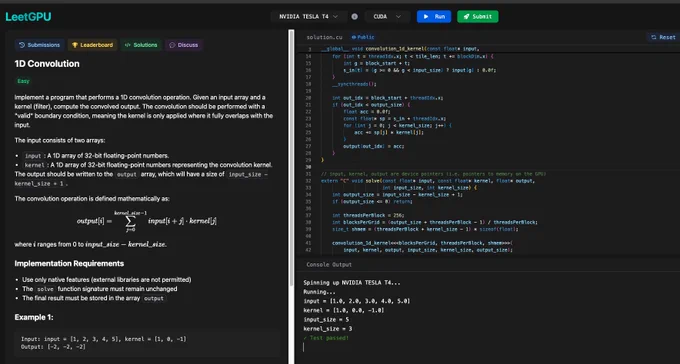Click the 'extern "C" void solve' code line

click(428, 180)
